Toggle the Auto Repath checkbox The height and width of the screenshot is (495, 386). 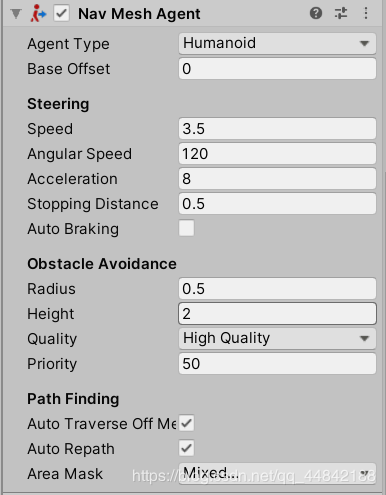coord(186,448)
